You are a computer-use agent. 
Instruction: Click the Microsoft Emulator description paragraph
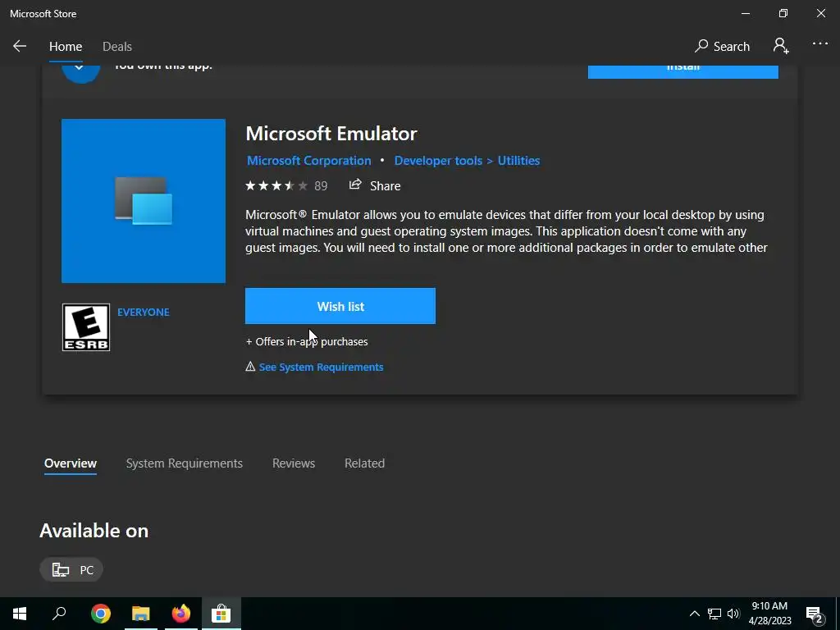click(506, 231)
